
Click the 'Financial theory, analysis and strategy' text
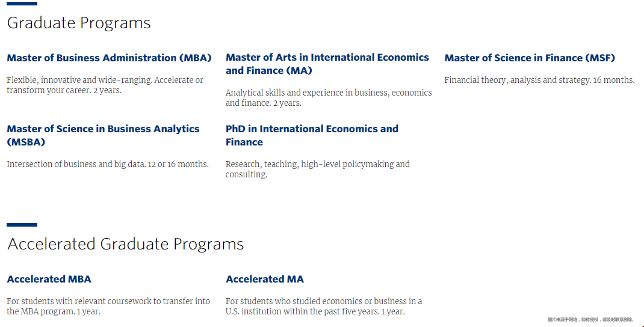[539, 80]
